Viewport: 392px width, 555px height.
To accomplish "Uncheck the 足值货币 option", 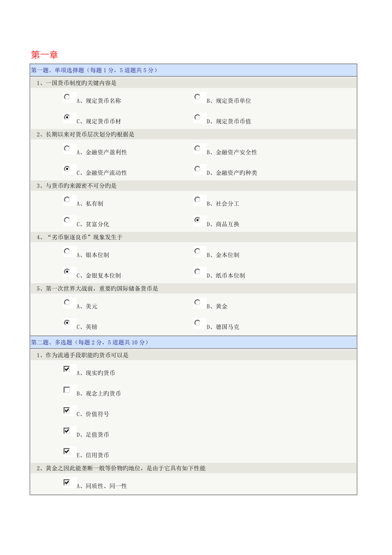I will (x=67, y=431).
